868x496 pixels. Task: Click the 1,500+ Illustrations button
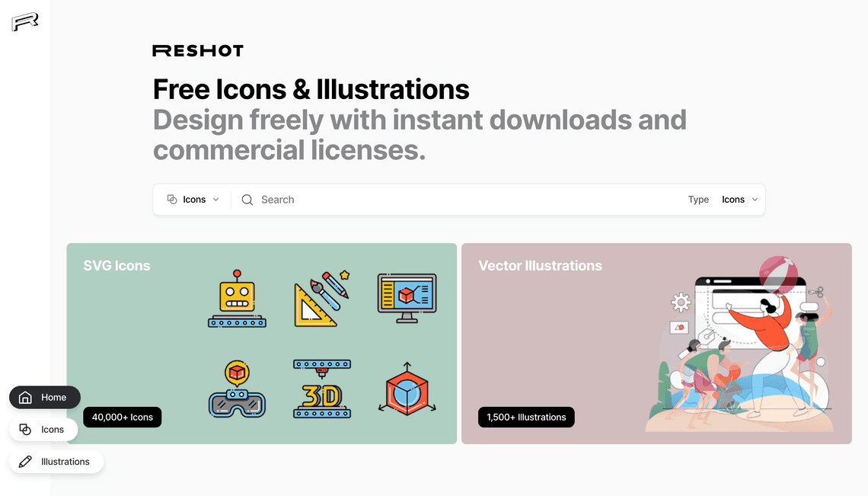coord(526,418)
